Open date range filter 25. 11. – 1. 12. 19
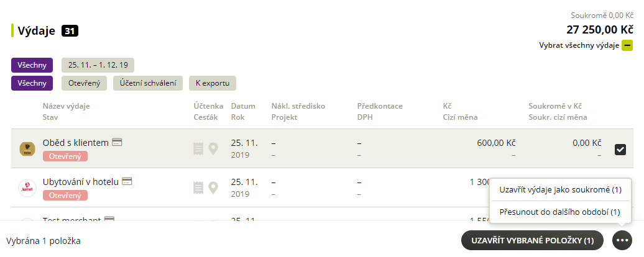644x257 pixels. point(98,65)
